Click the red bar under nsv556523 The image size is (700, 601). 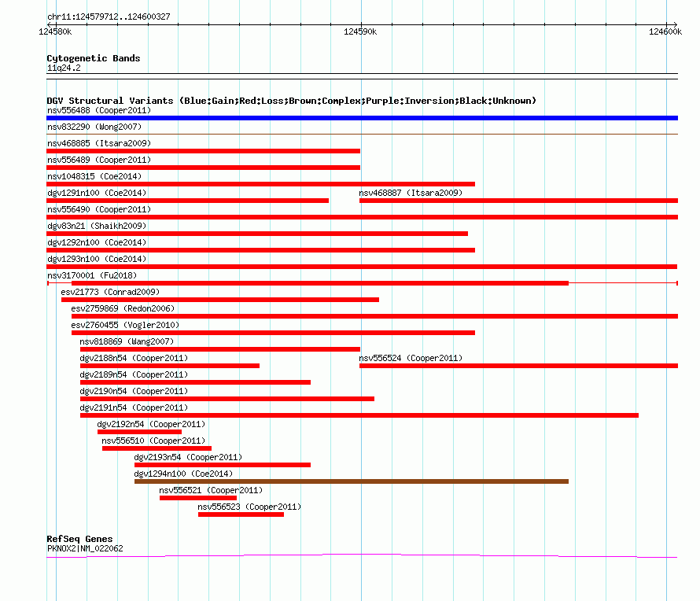(241, 514)
